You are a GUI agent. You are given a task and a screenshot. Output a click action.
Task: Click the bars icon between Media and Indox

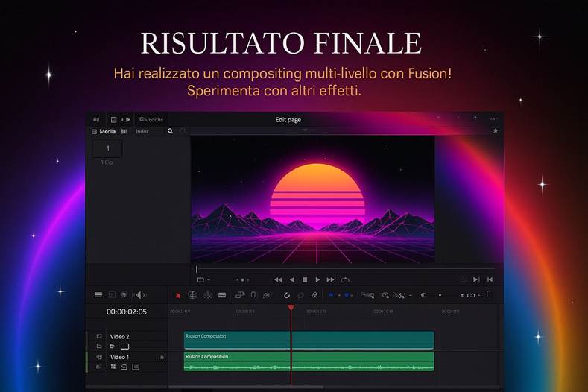(124, 131)
